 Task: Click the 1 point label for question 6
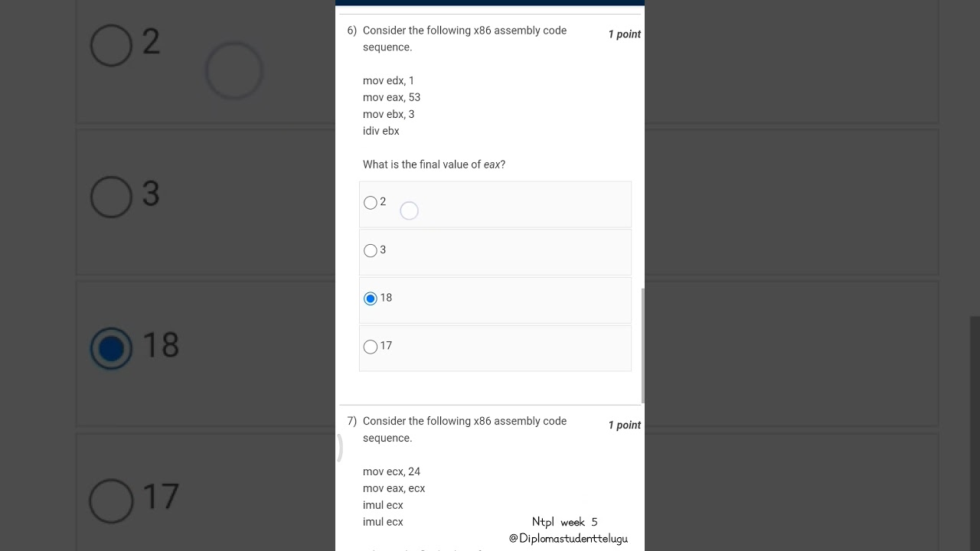click(x=625, y=34)
